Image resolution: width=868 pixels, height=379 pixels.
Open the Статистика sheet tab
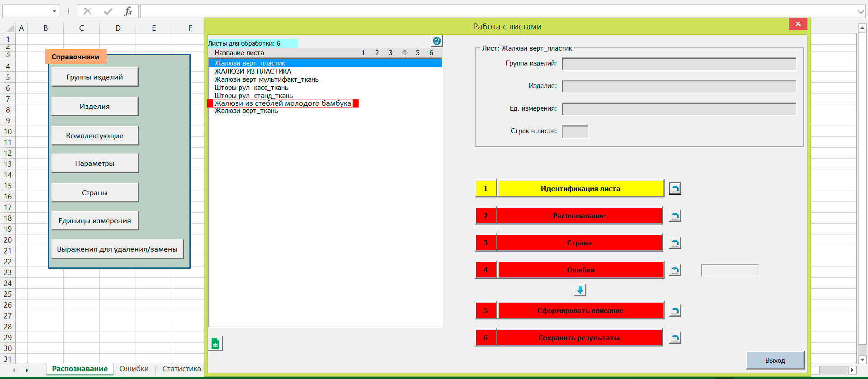[x=181, y=369]
